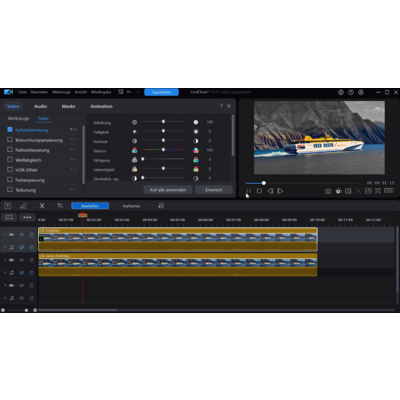This screenshot has height=400, width=400.
Task: Open the Werkzeuge sub-tab
Action: [x=18, y=118]
